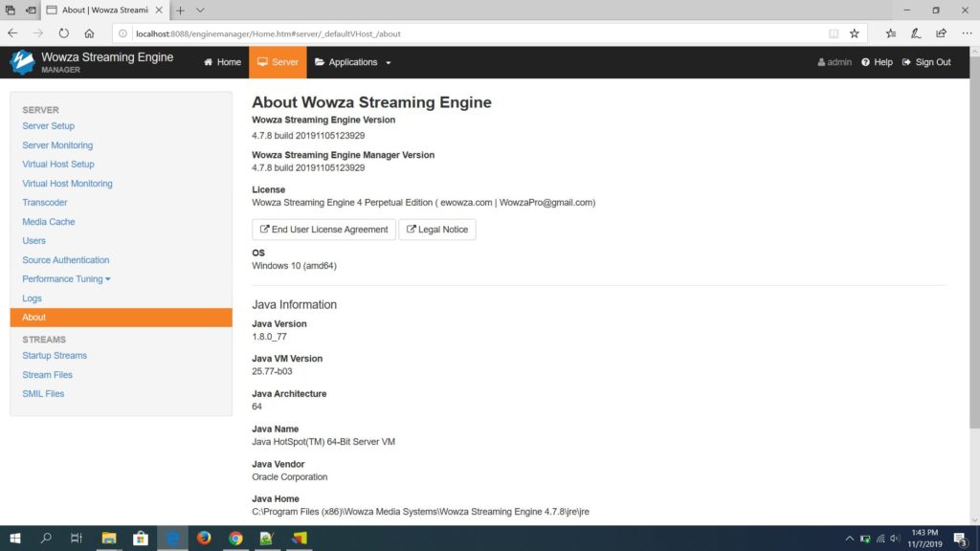Open Server Monitoring page
Viewport: 980px width, 551px height.
(57, 145)
